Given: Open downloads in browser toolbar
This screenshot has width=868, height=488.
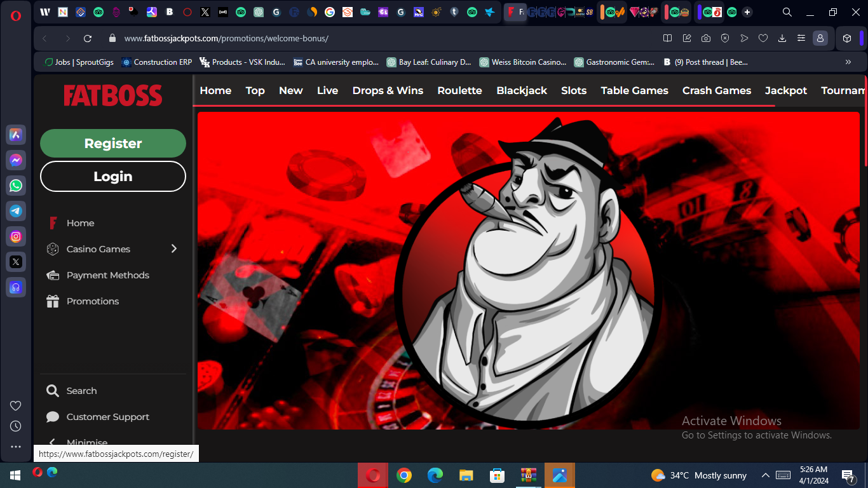Looking at the screenshot, I should pos(782,38).
